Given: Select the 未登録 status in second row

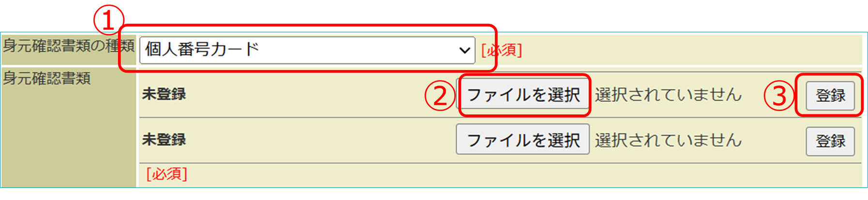Looking at the screenshot, I should pos(164,140).
